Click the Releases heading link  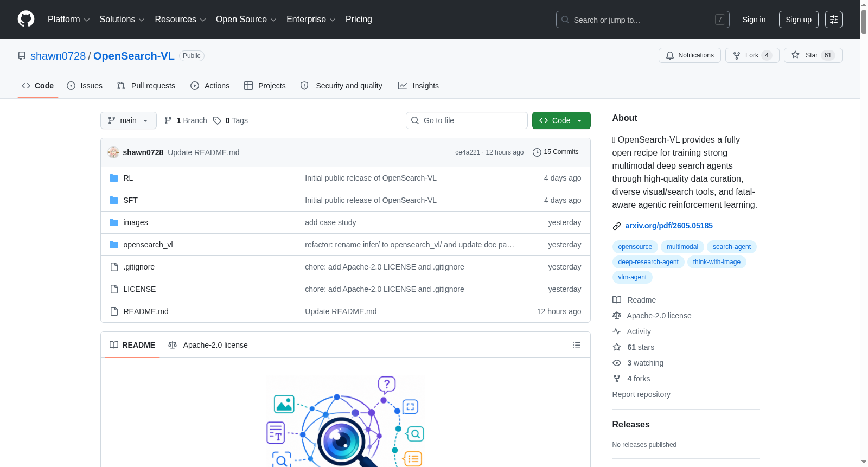point(631,425)
